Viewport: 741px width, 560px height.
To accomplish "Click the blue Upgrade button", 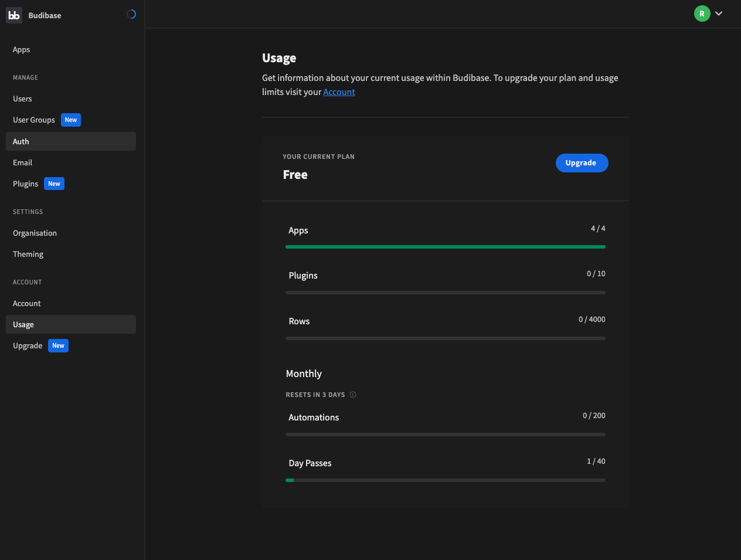I will (x=582, y=163).
